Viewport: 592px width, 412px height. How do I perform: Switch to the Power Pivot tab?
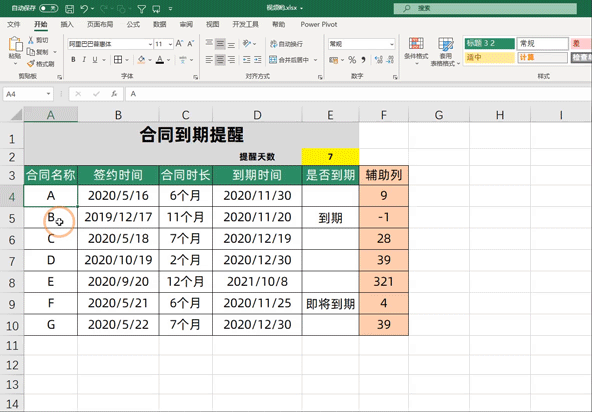[319, 25]
